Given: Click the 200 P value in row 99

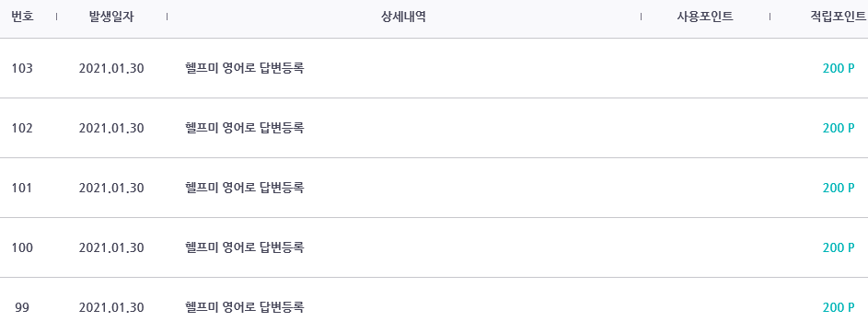Looking at the screenshot, I should (x=839, y=307).
